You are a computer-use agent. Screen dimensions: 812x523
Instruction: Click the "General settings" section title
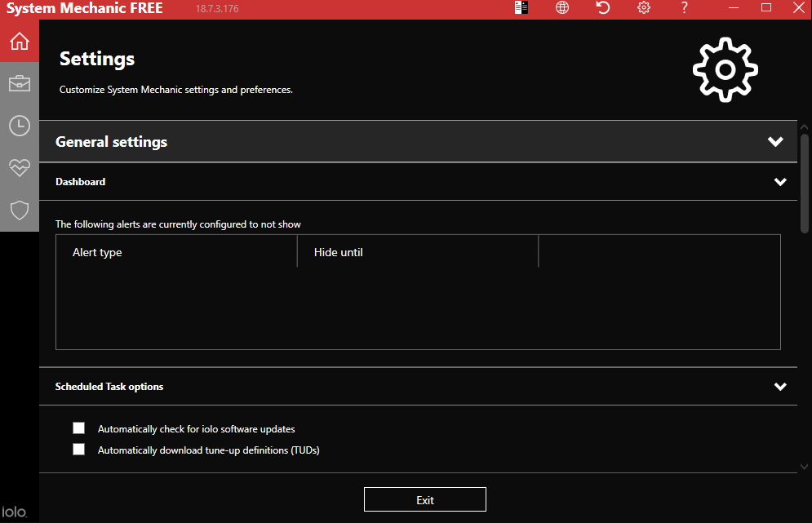[111, 142]
